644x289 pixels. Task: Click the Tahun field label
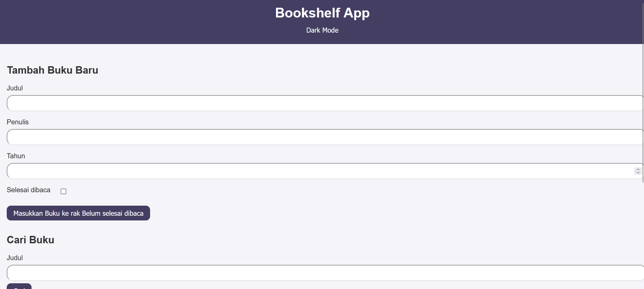(16, 156)
